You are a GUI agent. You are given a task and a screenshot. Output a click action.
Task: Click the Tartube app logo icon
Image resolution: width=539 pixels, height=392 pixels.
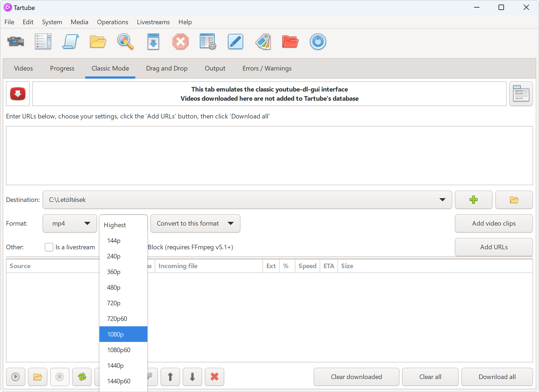pyautogui.click(x=8, y=8)
